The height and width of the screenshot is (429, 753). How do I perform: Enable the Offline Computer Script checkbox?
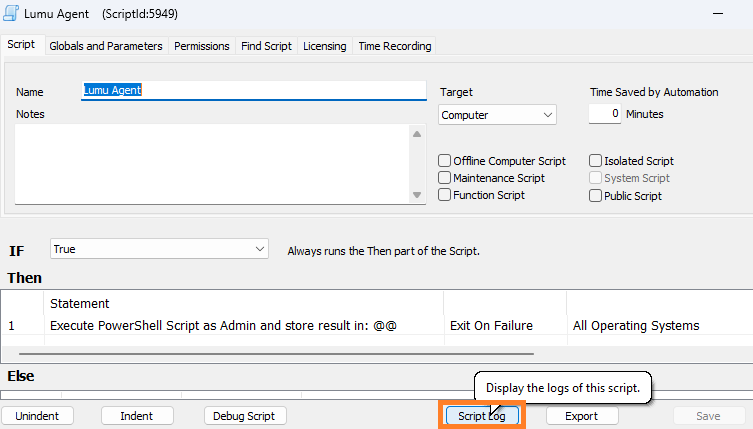point(445,161)
